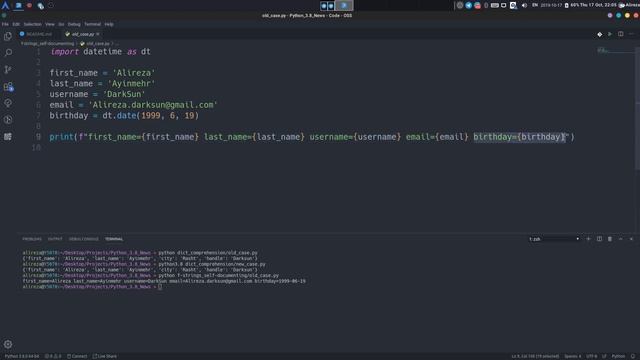Change indentation via Spaces: 4
The image size is (640, 360).
point(573,356)
